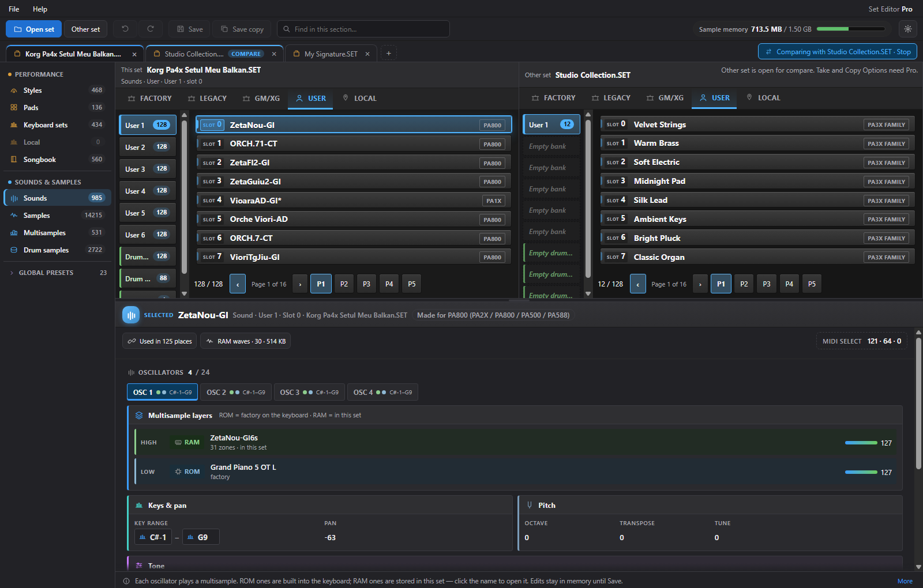
Task: Click the redo arrow icon
Action: click(x=151, y=29)
